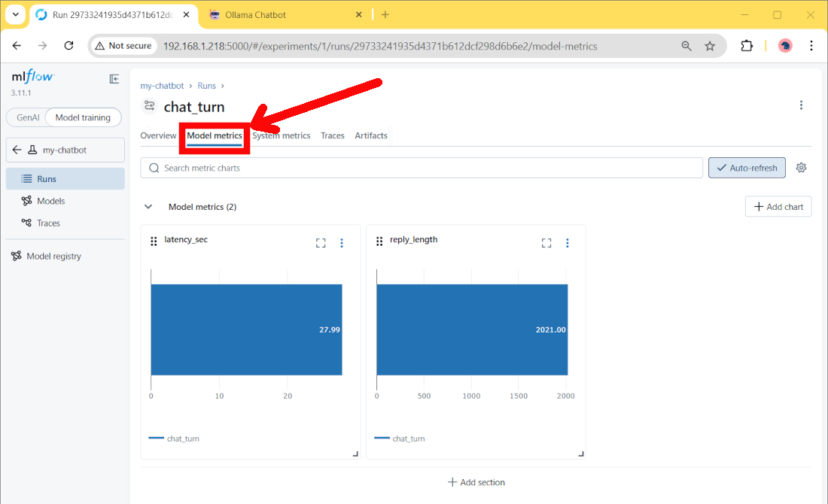The width and height of the screenshot is (828, 504).
Task: Open reply_length chart three-dot menu
Action: pos(568,243)
